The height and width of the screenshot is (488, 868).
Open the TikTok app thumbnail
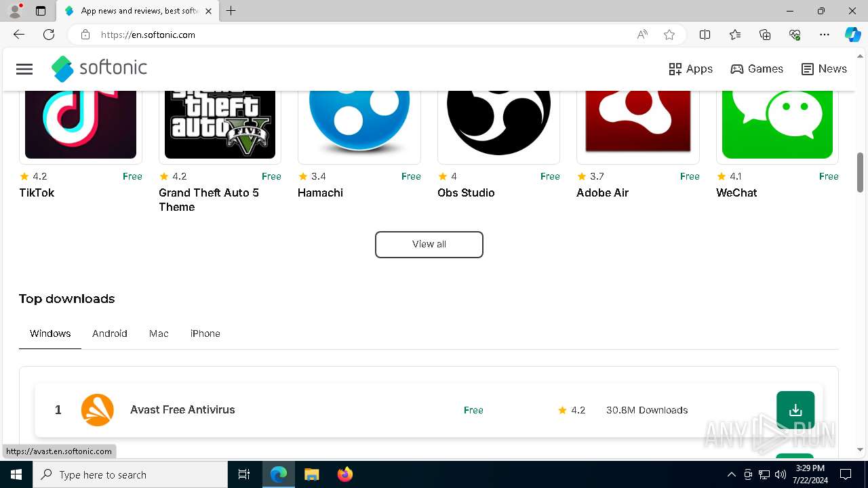pos(81,125)
